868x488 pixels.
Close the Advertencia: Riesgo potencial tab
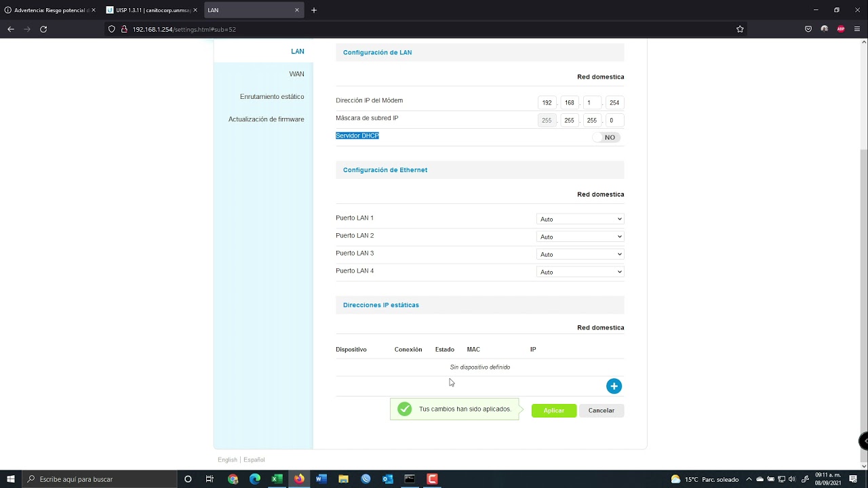click(93, 10)
